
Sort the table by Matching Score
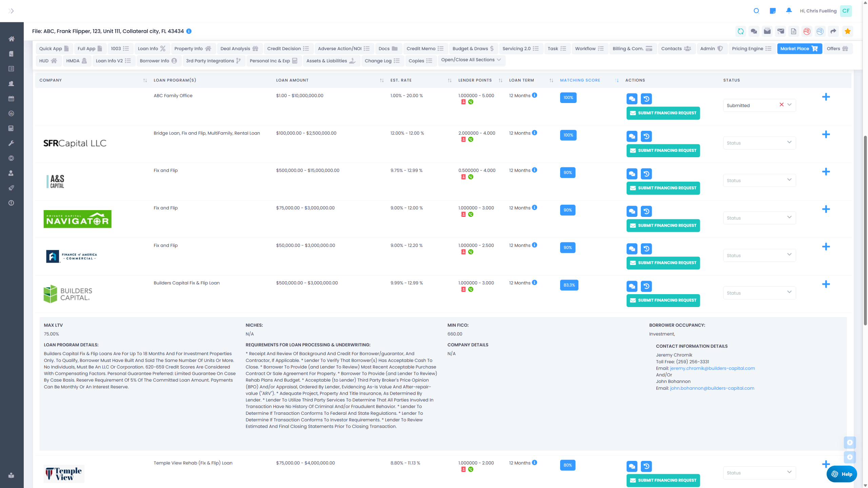[580, 80]
